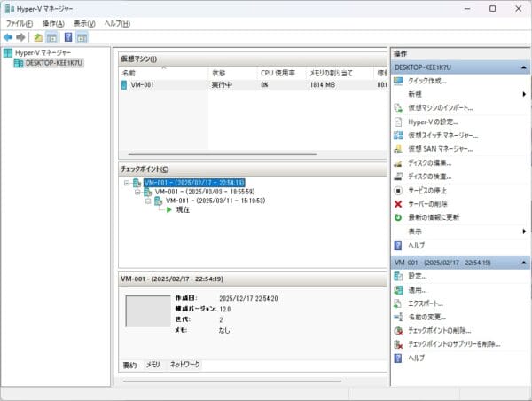Click the Hyper-V の設定 page icon
Viewport: 532px width, 401px height.
click(398, 122)
